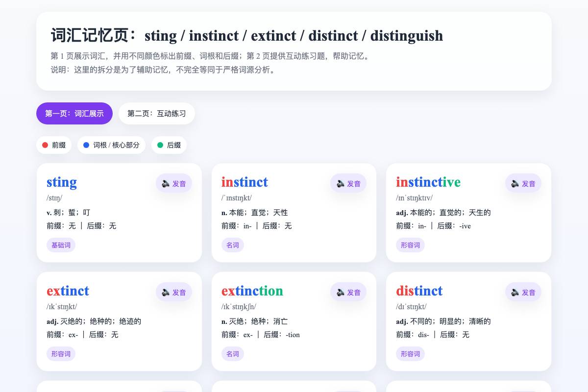Click phonetic /stɪŋ/ text

[54, 198]
